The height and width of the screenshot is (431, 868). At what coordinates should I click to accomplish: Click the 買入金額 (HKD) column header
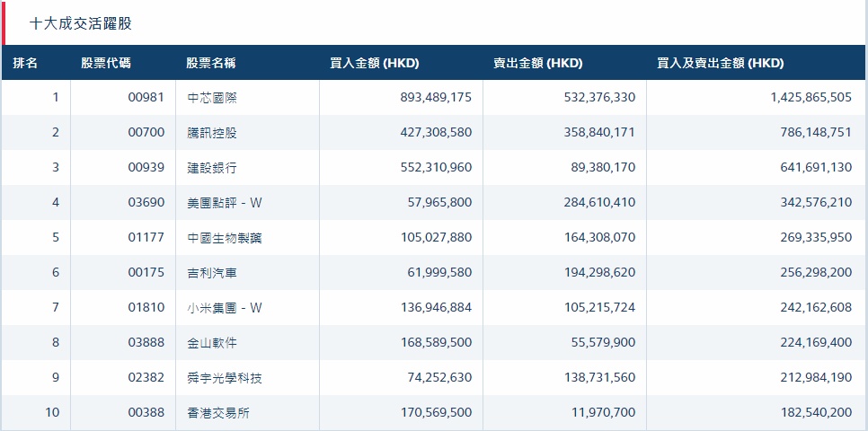(375, 63)
